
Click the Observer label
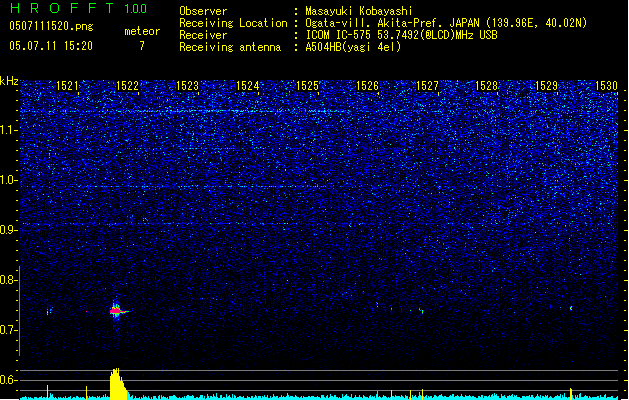tap(203, 11)
